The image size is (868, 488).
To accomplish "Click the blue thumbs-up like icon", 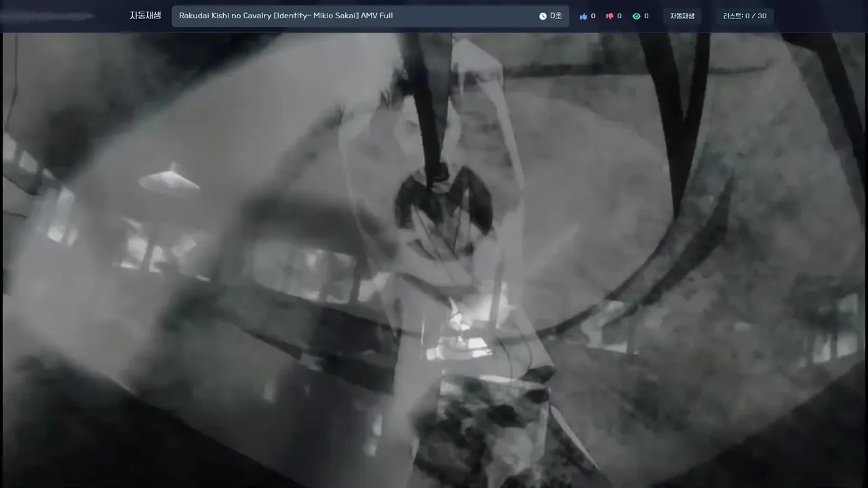I will [583, 16].
